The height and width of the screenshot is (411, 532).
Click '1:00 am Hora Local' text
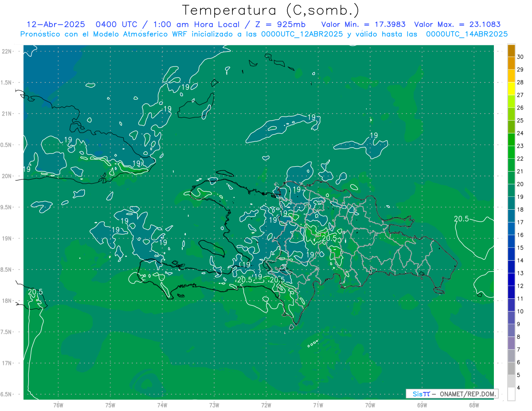coord(196,25)
